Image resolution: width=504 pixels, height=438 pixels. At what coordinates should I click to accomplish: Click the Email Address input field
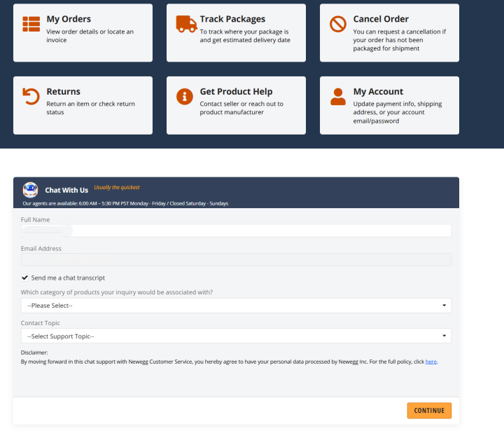coord(236,260)
